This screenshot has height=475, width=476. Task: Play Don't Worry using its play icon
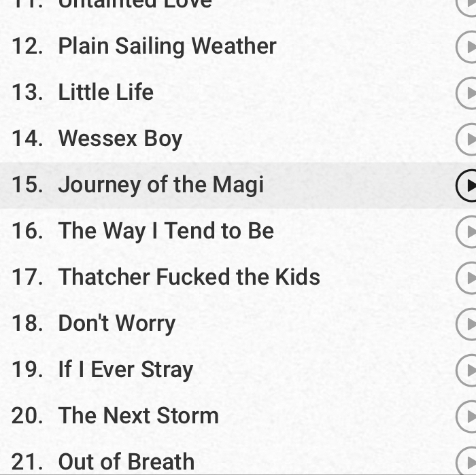point(466,323)
